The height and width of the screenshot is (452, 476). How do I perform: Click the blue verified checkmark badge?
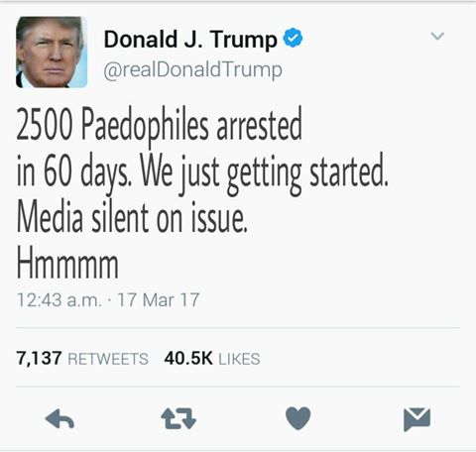(293, 38)
